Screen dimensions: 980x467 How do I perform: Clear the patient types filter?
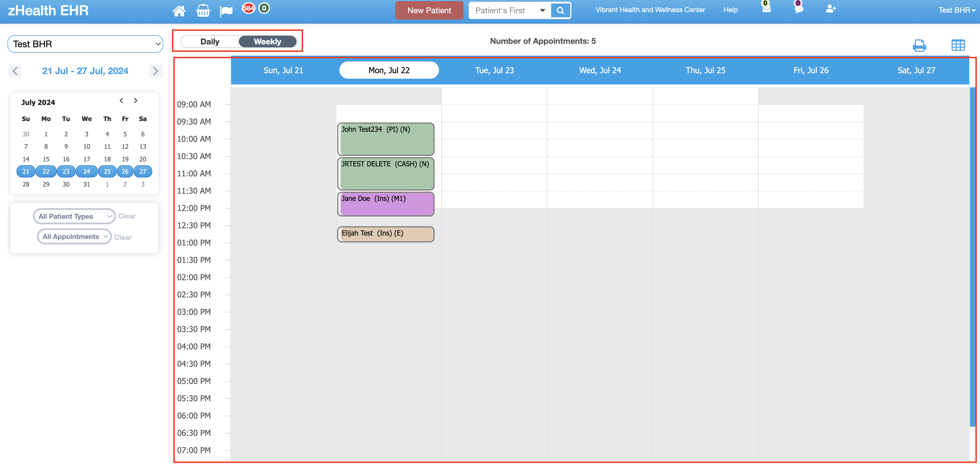click(127, 216)
